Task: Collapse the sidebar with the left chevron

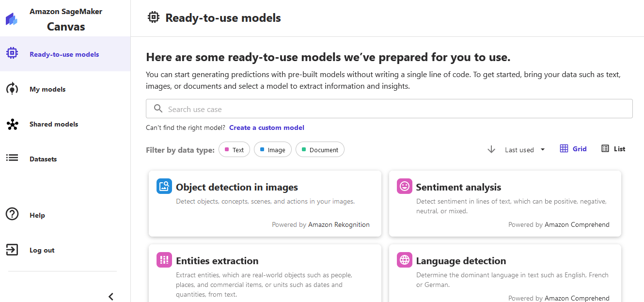Action: coord(111,296)
